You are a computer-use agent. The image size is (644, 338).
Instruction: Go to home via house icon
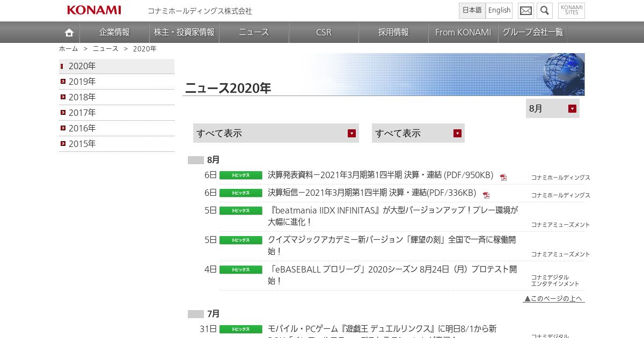pos(69,32)
